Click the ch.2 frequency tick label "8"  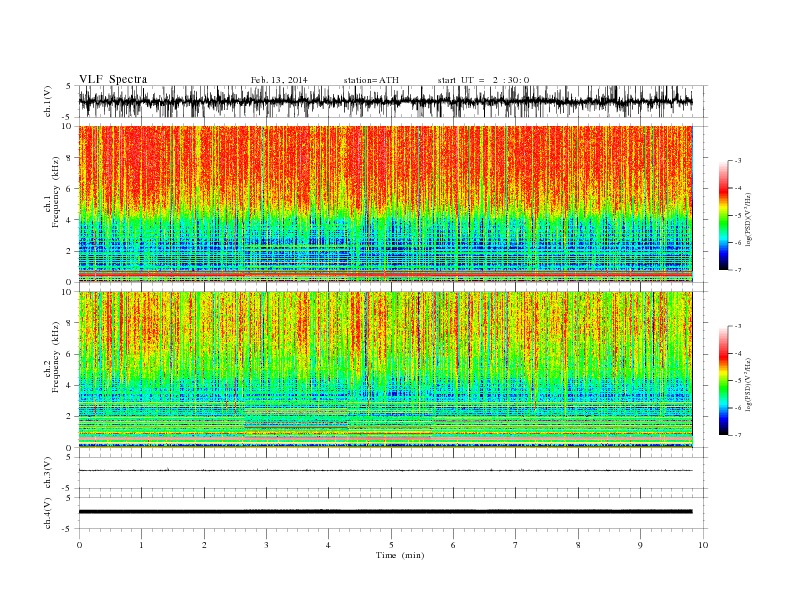(x=70, y=323)
